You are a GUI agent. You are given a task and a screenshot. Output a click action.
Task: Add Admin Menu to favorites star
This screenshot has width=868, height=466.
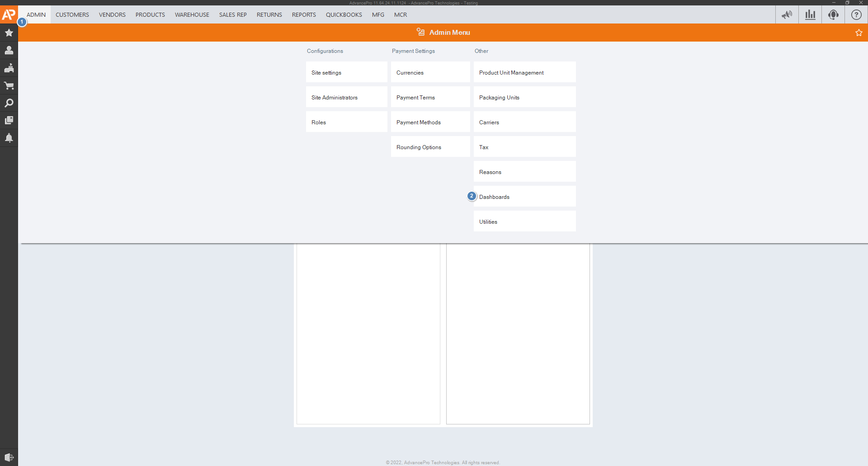click(859, 33)
